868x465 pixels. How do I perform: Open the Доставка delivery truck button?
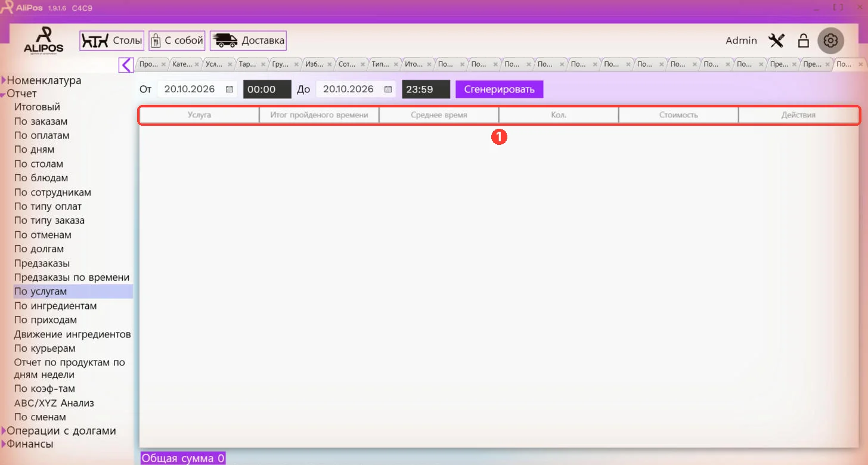point(248,41)
